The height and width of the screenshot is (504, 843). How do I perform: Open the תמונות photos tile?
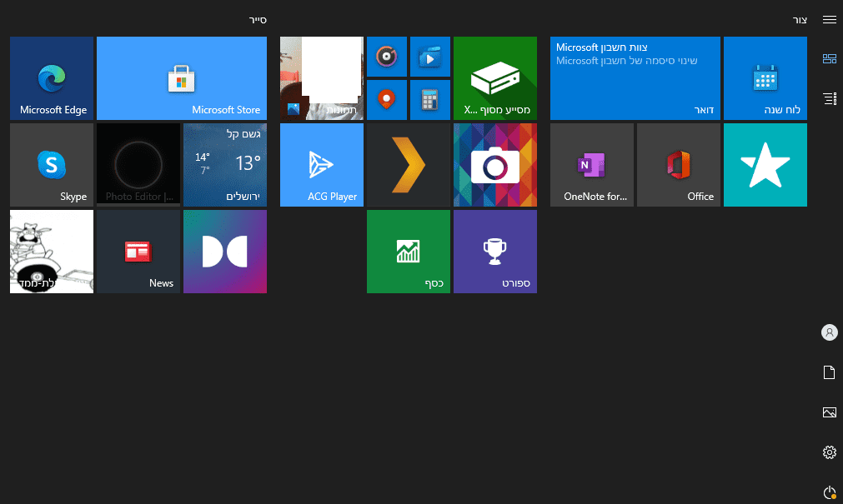click(x=322, y=78)
